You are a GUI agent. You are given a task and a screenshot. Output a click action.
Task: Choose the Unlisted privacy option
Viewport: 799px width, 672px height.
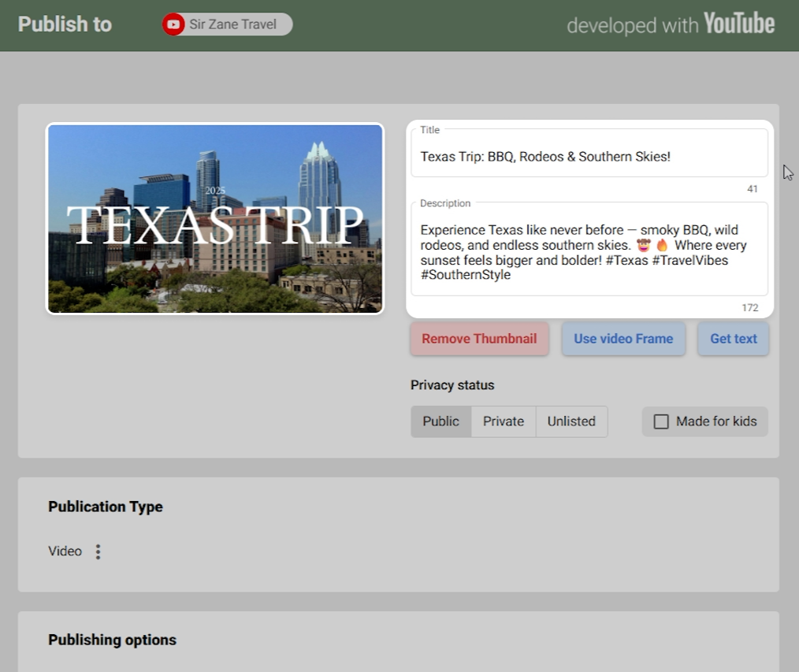tap(571, 421)
